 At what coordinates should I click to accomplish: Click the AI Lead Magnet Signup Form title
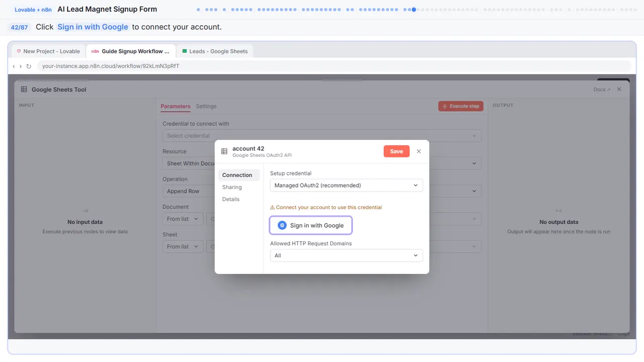tap(107, 9)
